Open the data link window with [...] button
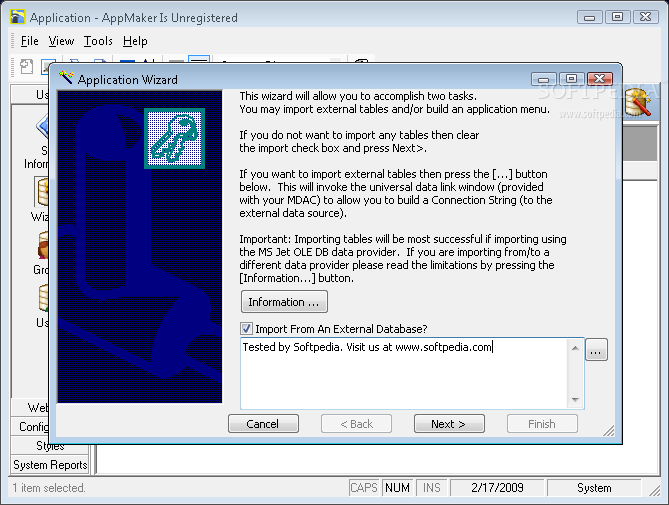Screen dimensions: 669x505 (x=596, y=350)
